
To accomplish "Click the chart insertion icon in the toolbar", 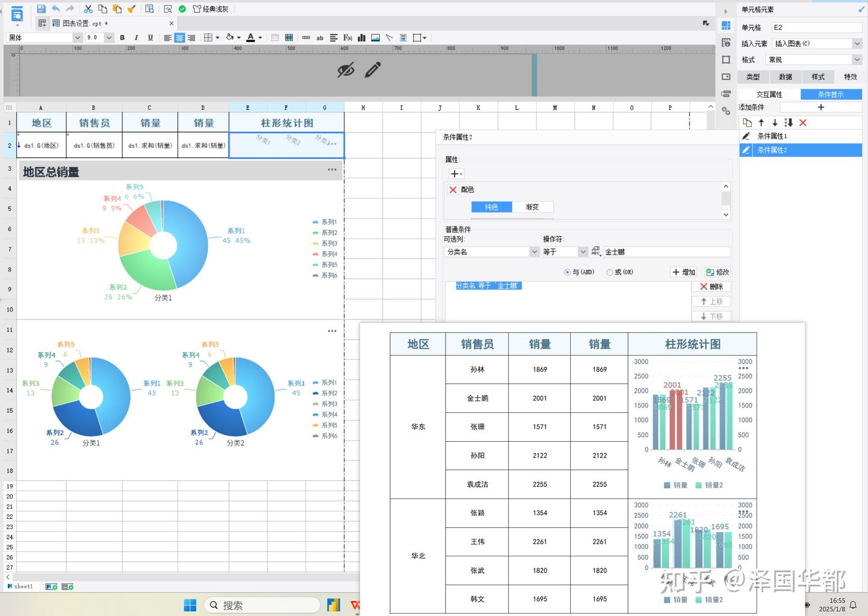I will pos(361,37).
